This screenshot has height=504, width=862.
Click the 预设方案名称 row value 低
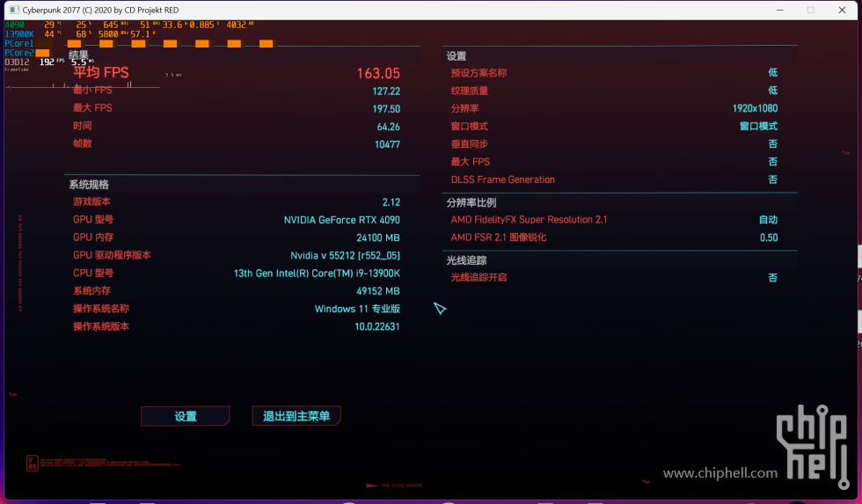(772, 72)
